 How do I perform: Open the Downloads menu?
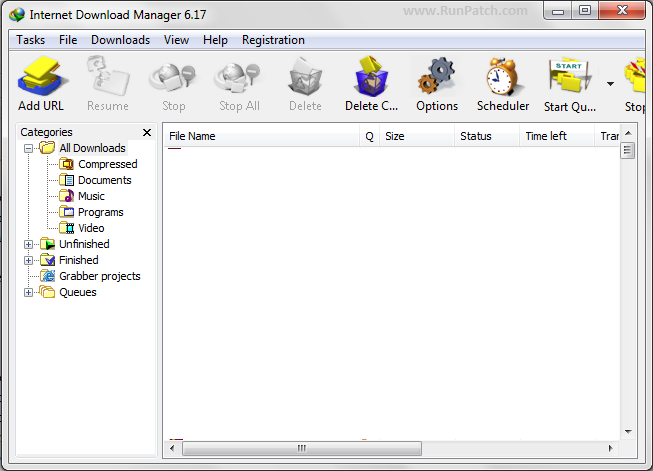(x=120, y=40)
